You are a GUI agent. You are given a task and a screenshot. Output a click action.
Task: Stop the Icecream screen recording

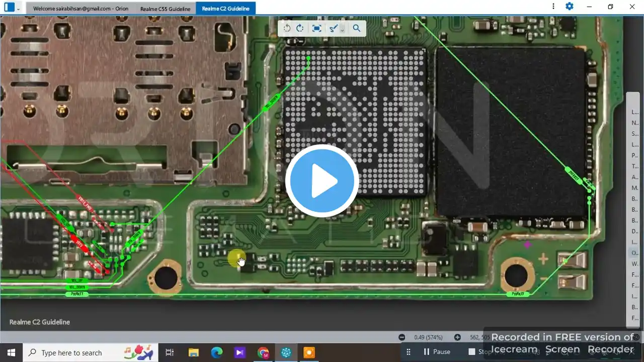(480, 352)
